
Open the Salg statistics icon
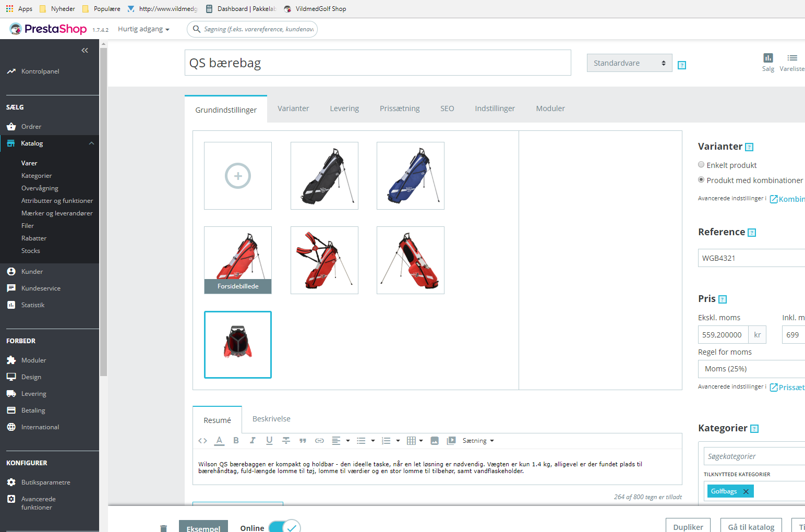pos(768,62)
